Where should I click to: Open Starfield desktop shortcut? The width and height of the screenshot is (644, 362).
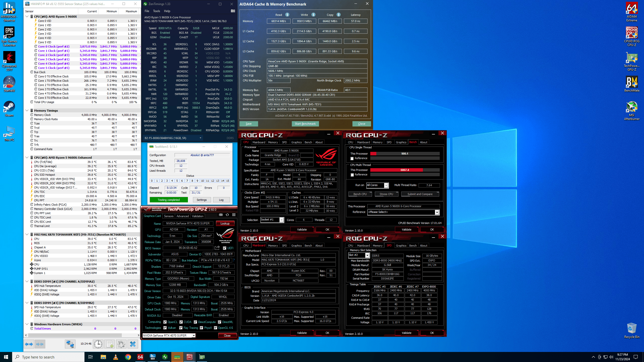point(9,84)
